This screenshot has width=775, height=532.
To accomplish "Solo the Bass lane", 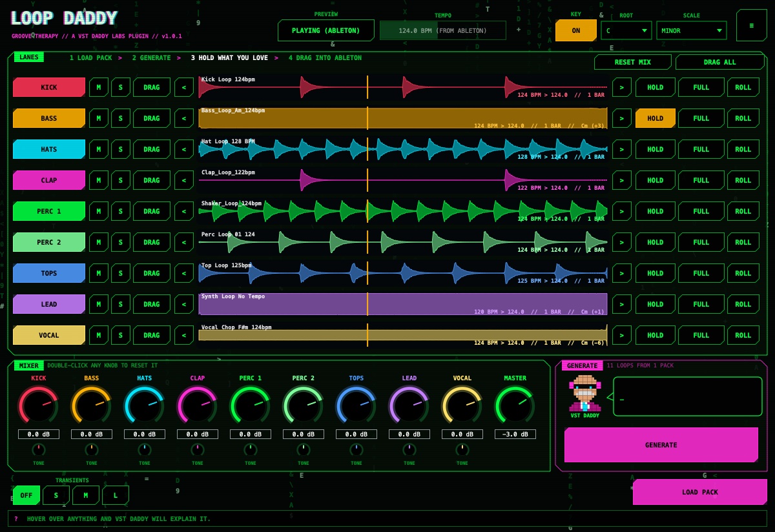I will pyautogui.click(x=121, y=118).
